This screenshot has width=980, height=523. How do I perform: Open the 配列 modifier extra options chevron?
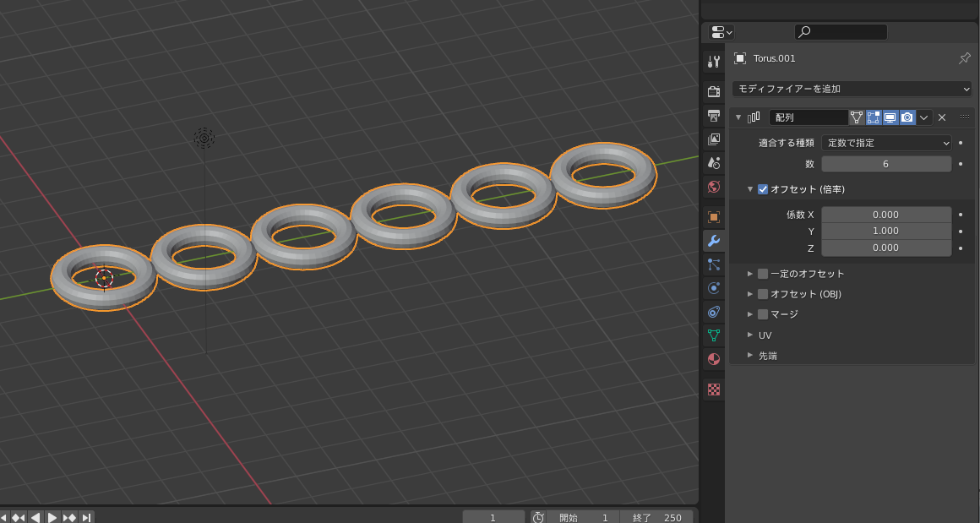924,117
